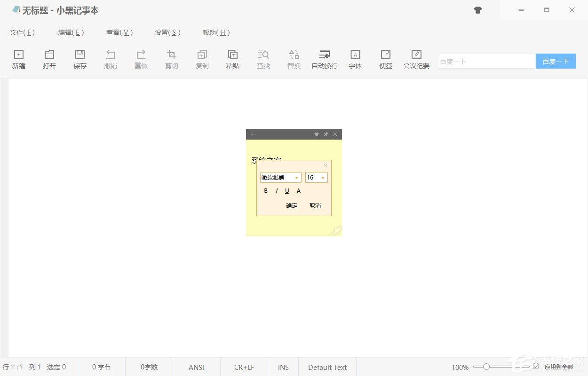Click the 0 字节 byte count
This screenshot has height=376, width=588.
click(x=102, y=367)
